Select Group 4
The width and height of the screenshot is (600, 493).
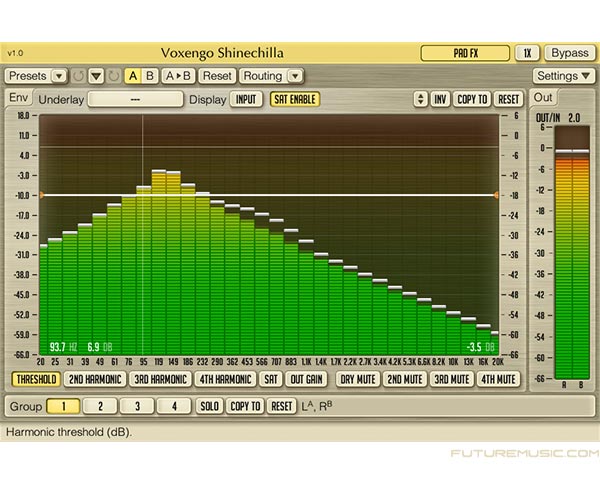click(174, 406)
